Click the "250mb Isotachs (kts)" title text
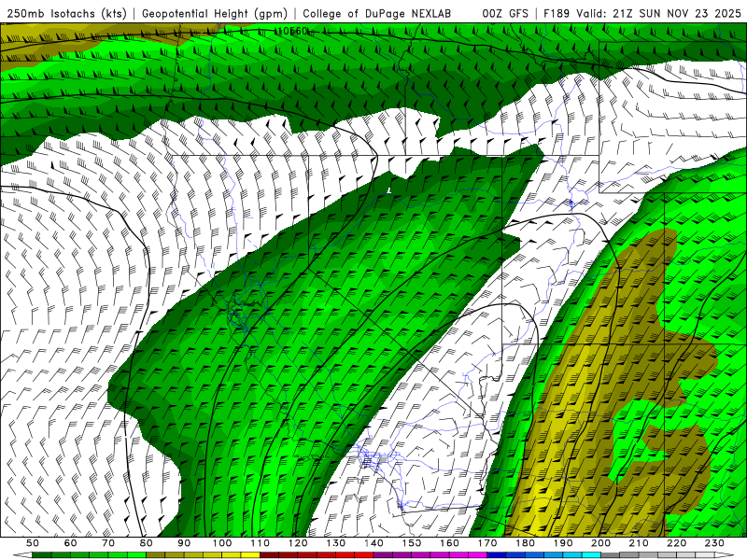747x560 pixels. (x=67, y=13)
